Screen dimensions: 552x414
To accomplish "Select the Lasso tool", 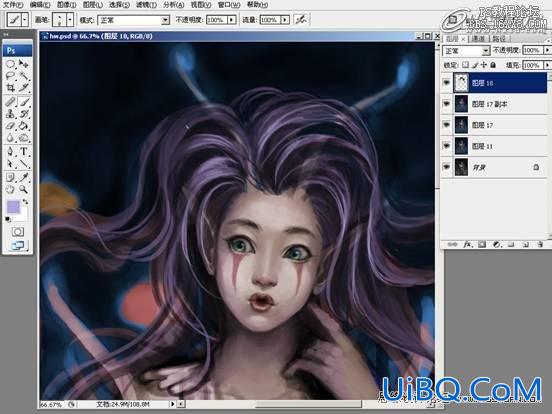I will (11, 76).
